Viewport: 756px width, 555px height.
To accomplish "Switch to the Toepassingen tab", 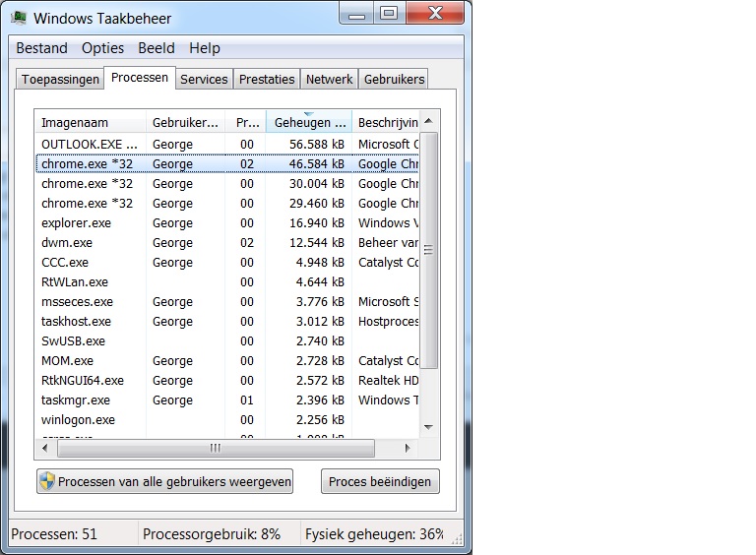I will point(60,79).
